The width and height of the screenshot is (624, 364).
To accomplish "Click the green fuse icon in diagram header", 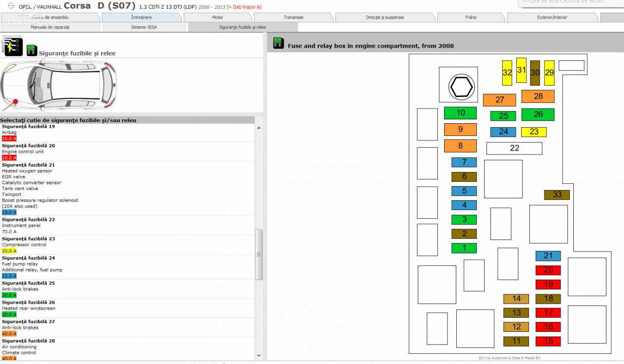I will click(x=278, y=43).
